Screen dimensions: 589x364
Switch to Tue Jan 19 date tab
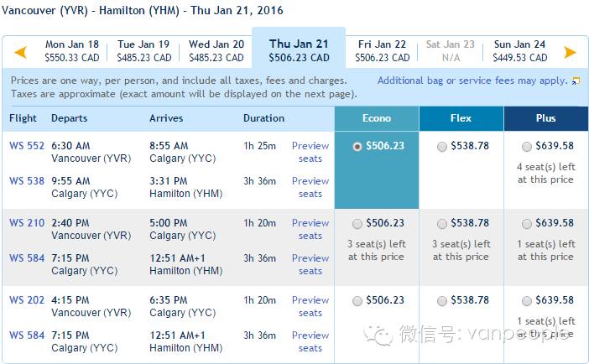[x=143, y=50]
